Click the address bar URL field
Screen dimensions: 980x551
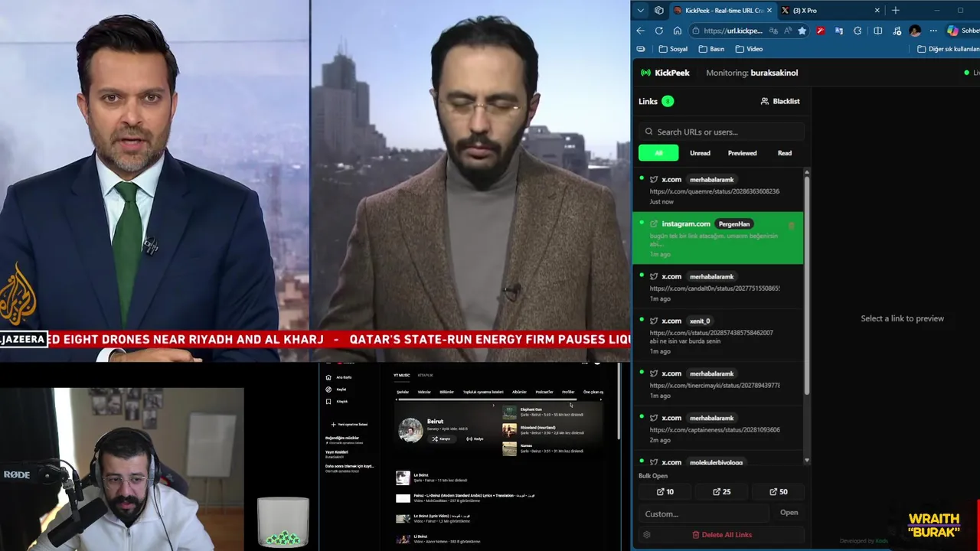point(732,31)
